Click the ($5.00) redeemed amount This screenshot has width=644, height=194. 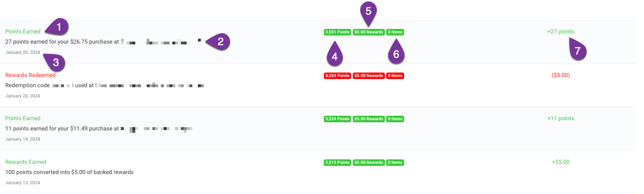[561, 75]
